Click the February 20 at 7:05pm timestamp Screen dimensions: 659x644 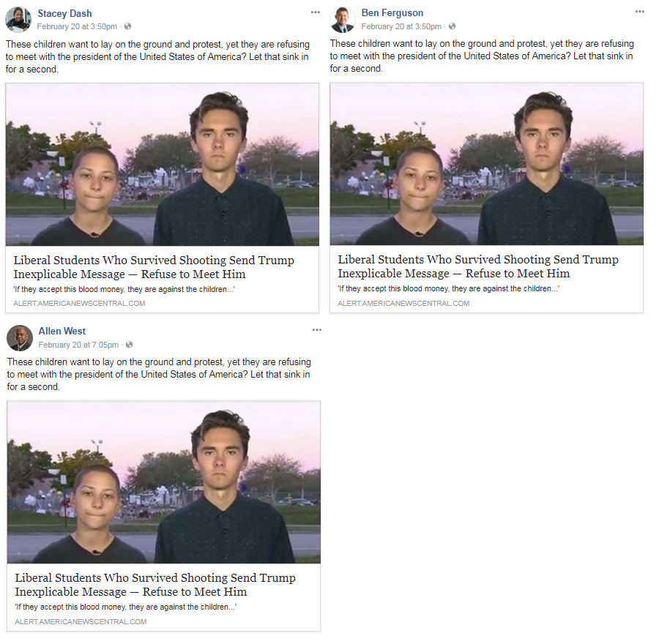79,345
